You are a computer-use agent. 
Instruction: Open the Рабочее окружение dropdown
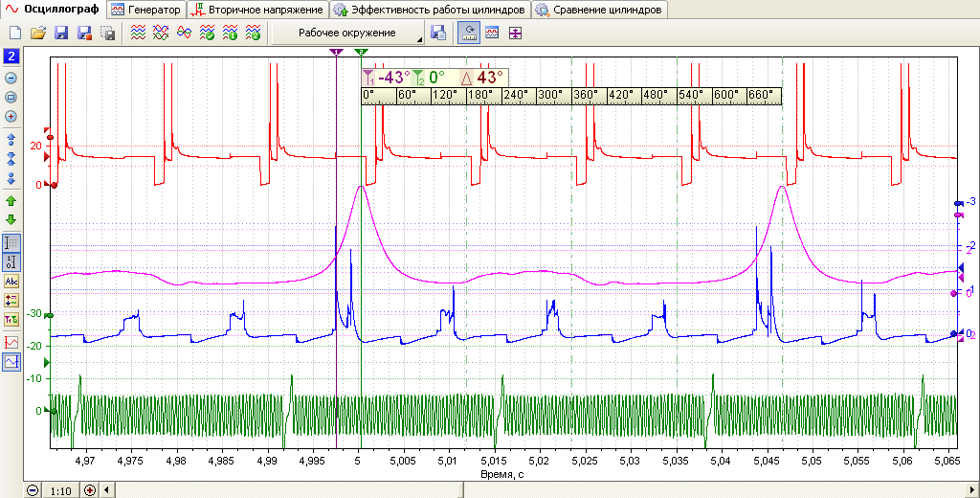(x=347, y=34)
